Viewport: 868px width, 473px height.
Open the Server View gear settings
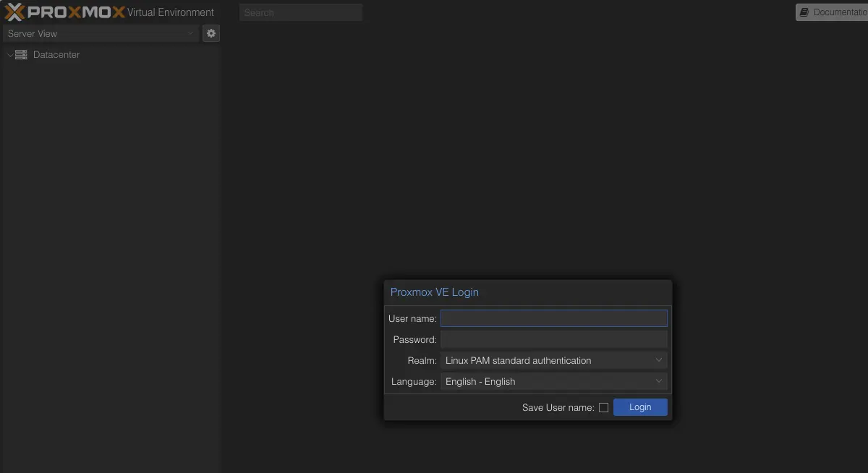click(x=210, y=33)
